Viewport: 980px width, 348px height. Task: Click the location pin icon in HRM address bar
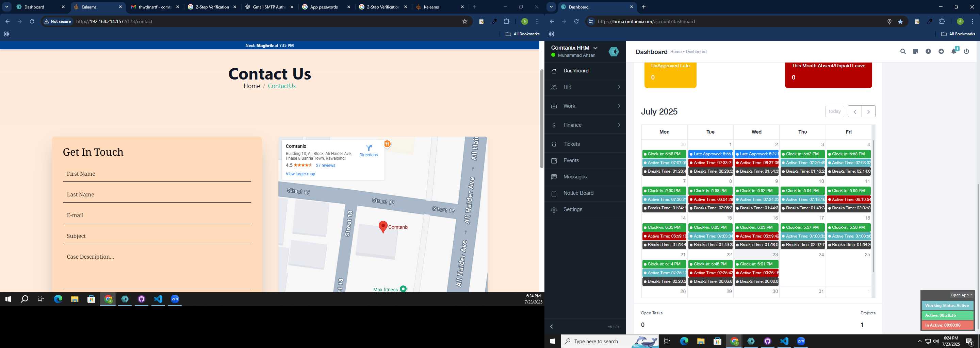pyautogui.click(x=889, y=22)
